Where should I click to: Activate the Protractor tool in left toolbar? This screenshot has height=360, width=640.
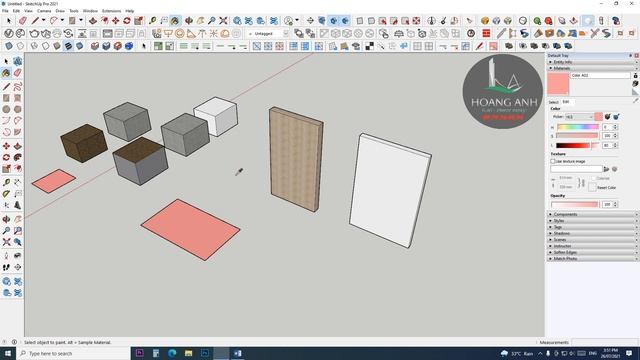[x=6, y=194]
